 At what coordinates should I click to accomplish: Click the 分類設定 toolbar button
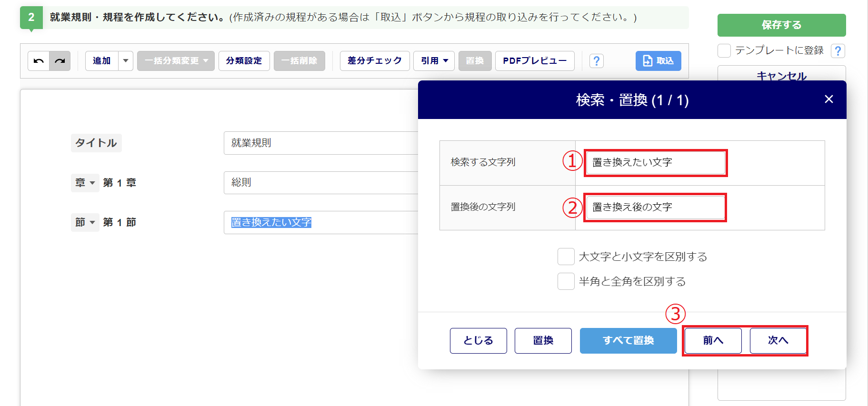[x=244, y=61]
